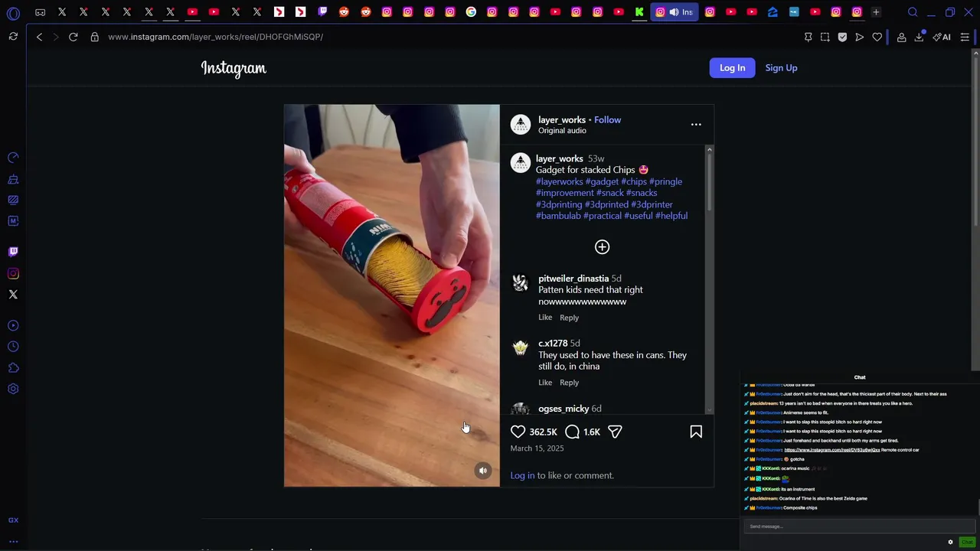Viewport: 980px width, 551px height.
Task: Load more comments with plus circle
Action: point(602,246)
